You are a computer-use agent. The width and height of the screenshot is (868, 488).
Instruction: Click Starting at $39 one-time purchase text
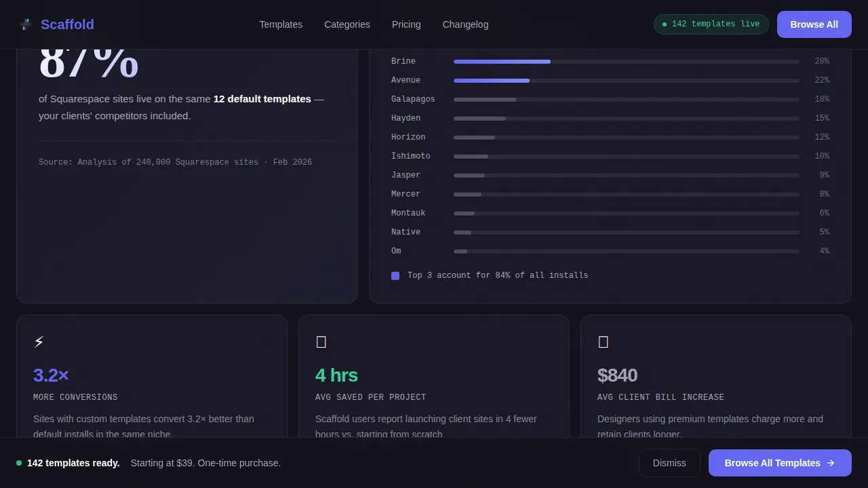click(x=205, y=463)
